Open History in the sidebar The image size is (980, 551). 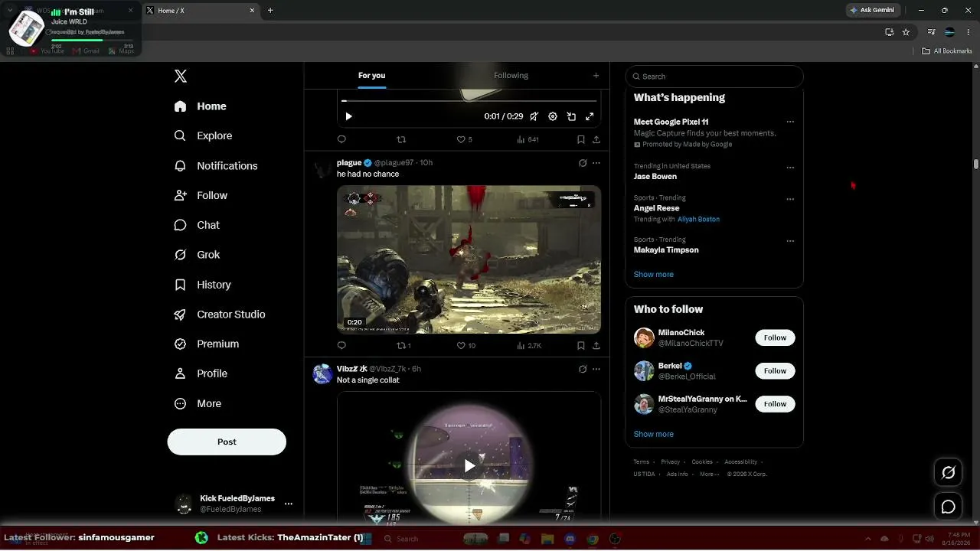202,285
